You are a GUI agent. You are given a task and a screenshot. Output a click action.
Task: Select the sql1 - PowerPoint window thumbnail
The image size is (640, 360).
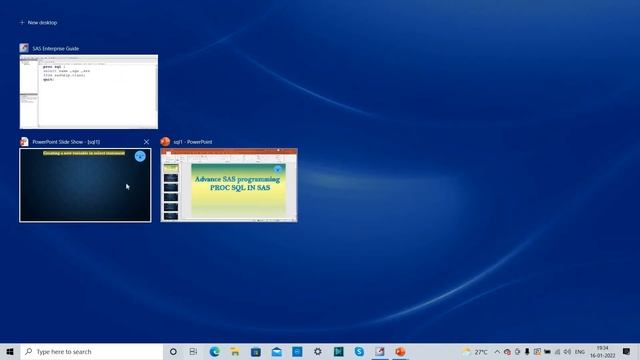[229, 185]
